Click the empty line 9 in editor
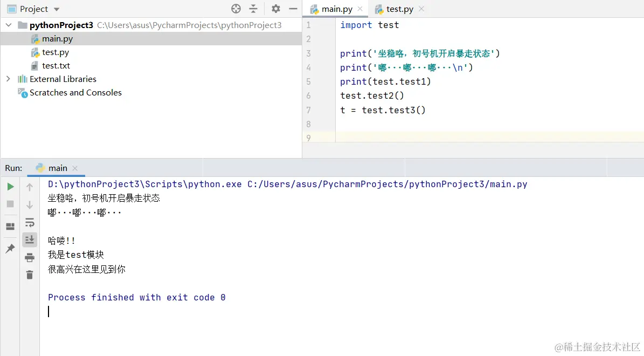The image size is (644, 356). (489, 138)
